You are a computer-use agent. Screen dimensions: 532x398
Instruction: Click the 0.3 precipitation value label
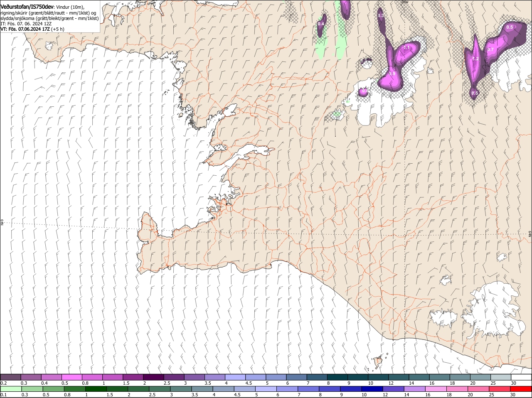[380, 15]
